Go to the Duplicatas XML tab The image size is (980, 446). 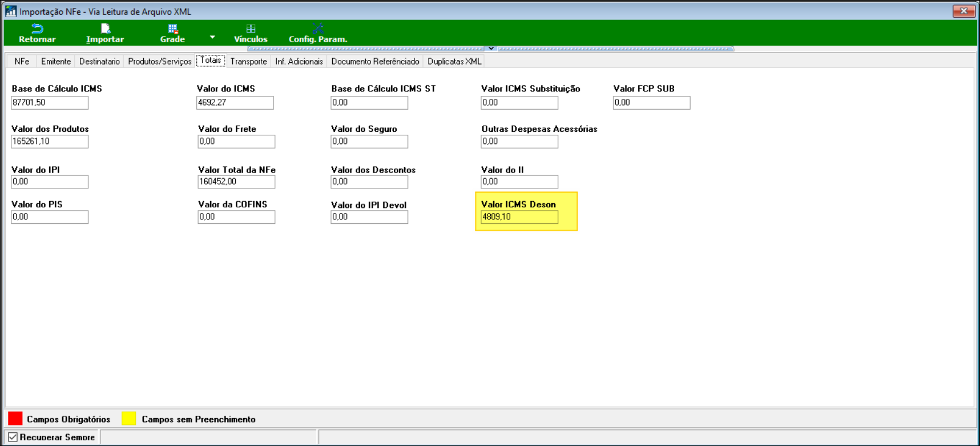454,62
